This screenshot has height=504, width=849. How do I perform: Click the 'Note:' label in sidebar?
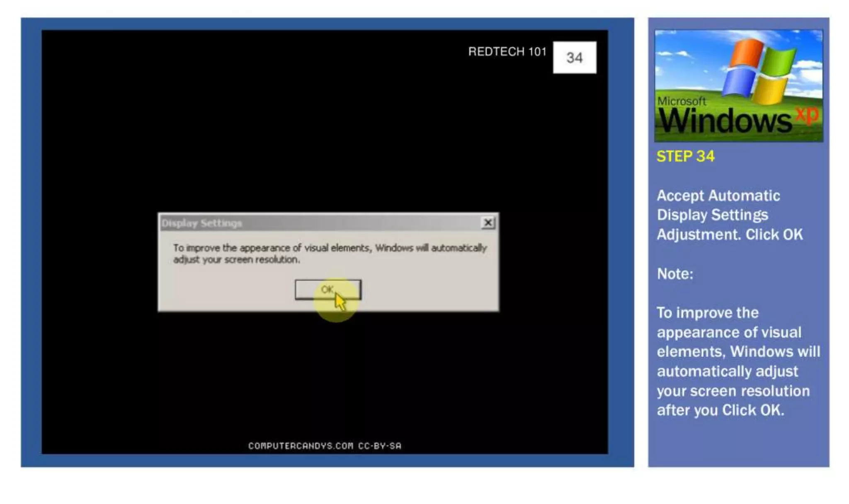pyautogui.click(x=675, y=274)
